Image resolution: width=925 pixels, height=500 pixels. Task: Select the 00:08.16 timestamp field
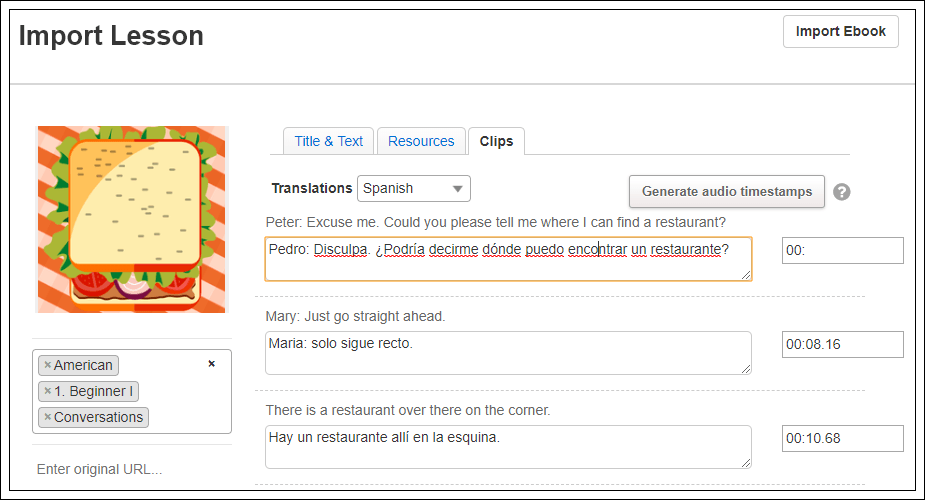842,344
